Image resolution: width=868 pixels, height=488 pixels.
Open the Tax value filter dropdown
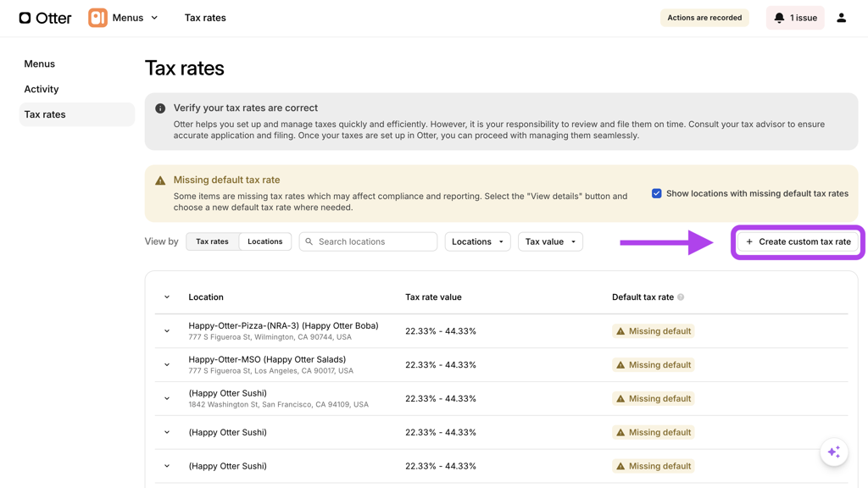tap(550, 241)
